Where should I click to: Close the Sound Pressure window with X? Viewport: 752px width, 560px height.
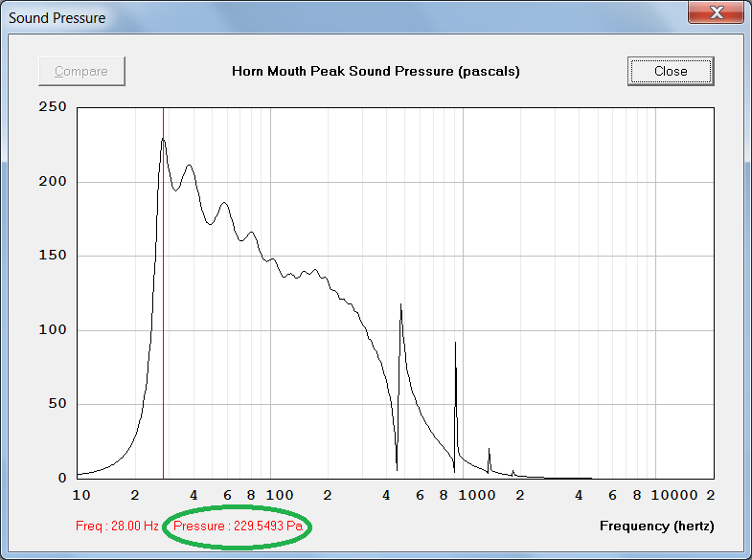[716, 12]
